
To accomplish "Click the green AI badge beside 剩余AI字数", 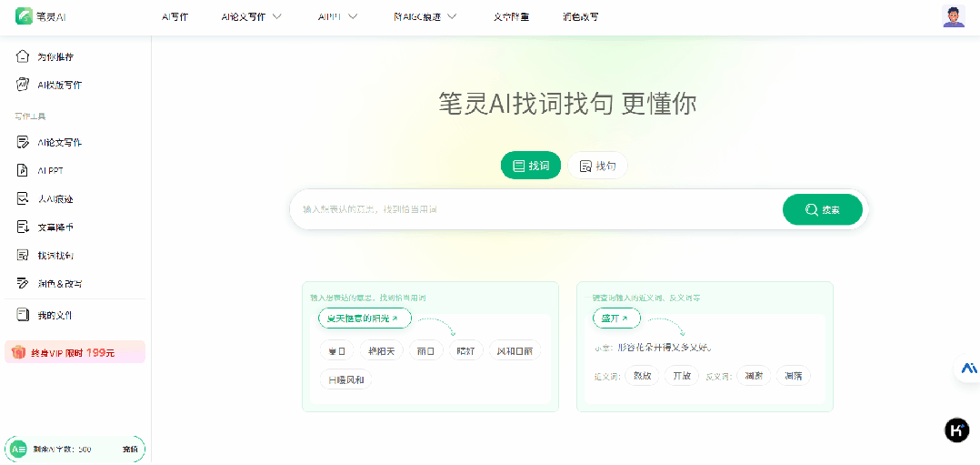I will click(x=18, y=449).
